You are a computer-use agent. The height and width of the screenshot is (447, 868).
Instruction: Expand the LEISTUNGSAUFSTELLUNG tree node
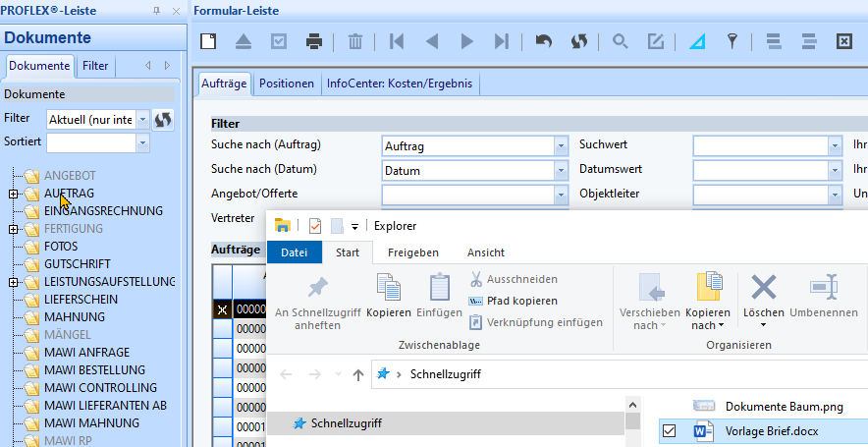coord(14,282)
